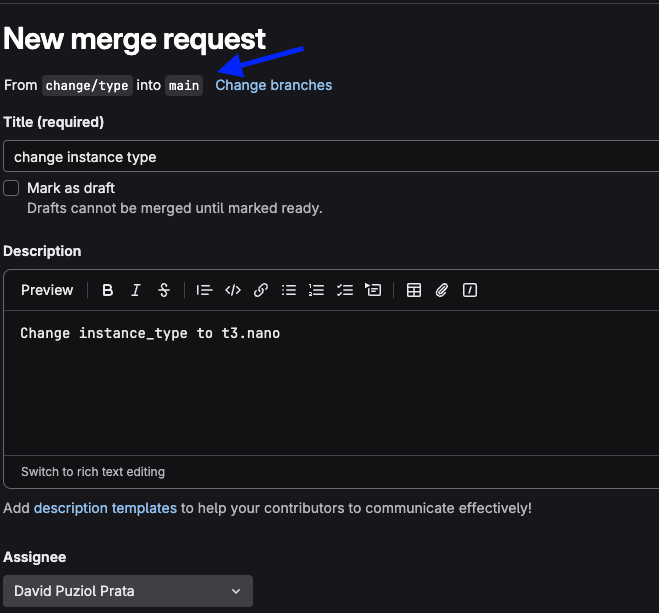659x613 pixels.
Task: Open quick actions slash icon
Action: [x=470, y=290]
